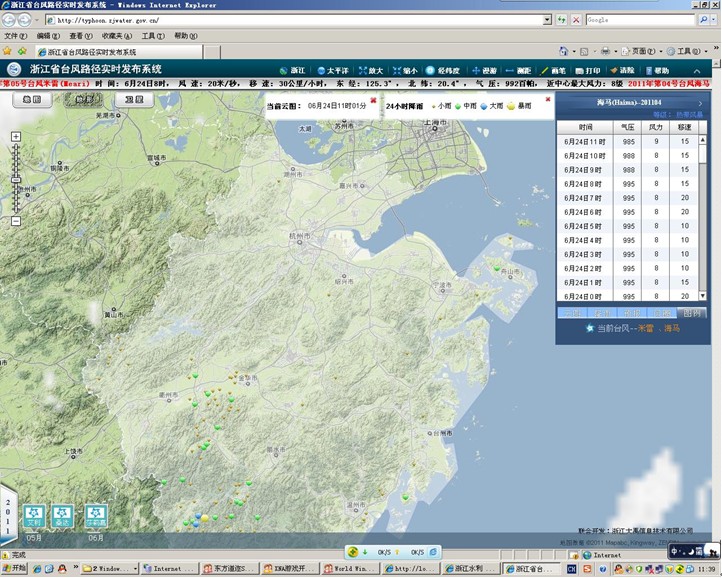The height and width of the screenshot is (578, 722).
Task: Click the map zoom level slider
Action: pyautogui.click(x=16, y=179)
